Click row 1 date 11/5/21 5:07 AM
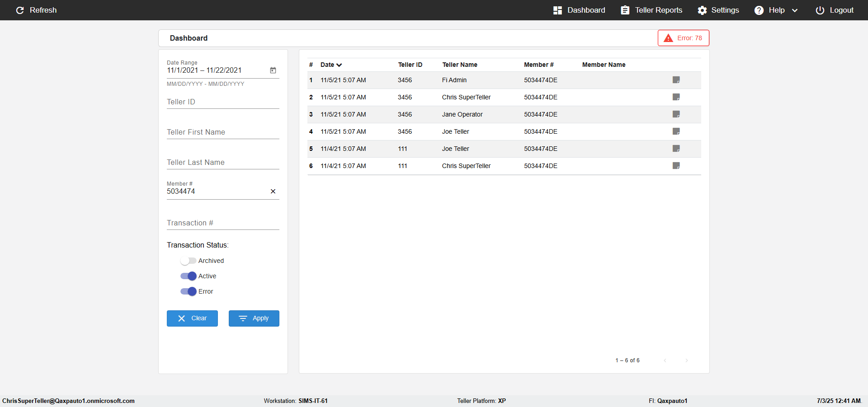 click(x=343, y=80)
